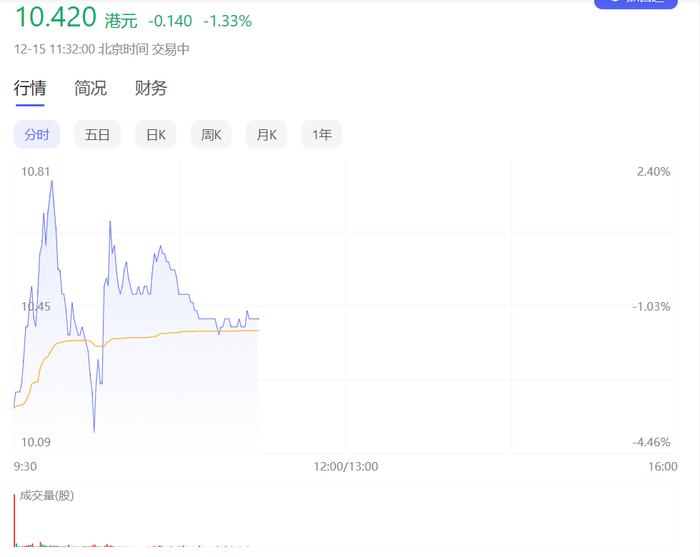Click the 10.81 axis label

click(36, 172)
